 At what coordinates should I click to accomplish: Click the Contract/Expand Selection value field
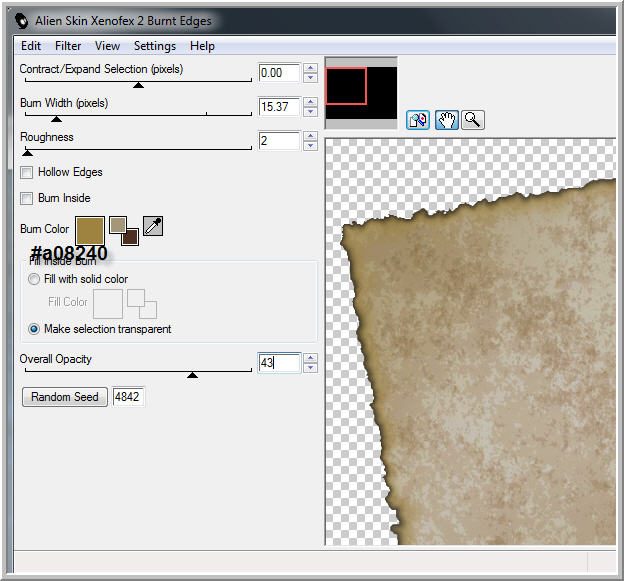pyautogui.click(x=279, y=73)
